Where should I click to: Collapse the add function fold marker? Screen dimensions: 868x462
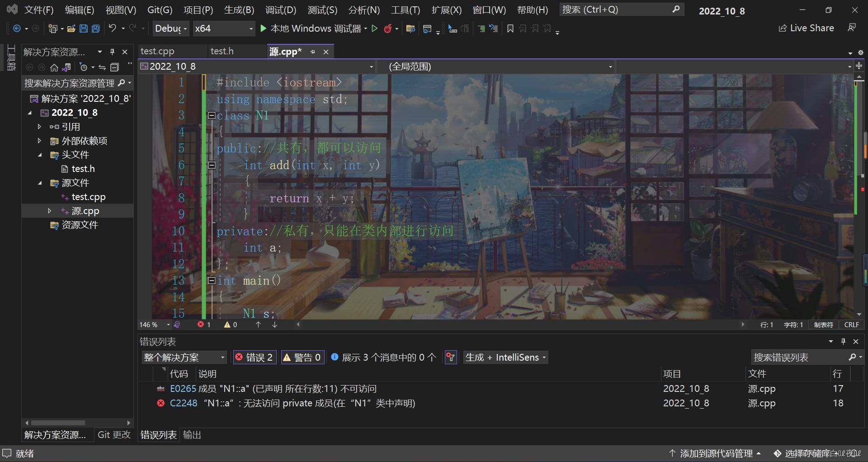pos(211,165)
